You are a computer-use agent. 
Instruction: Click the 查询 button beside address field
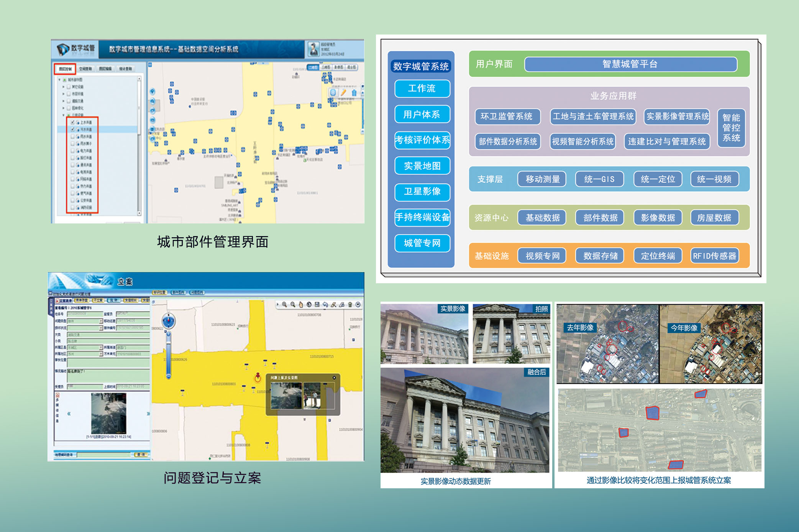140,455
